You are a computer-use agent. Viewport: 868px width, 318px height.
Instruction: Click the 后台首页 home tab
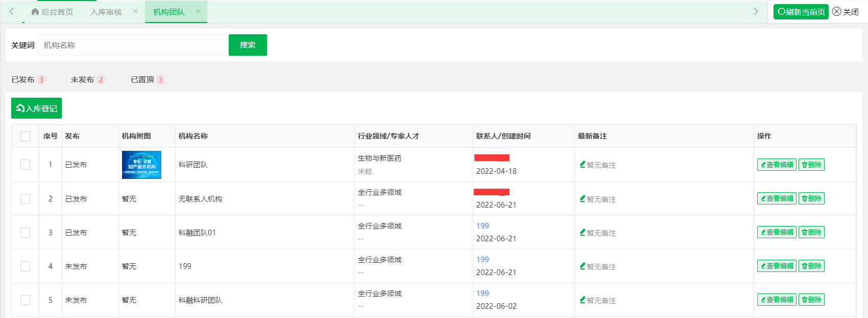pyautogui.click(x=52, y=12)
